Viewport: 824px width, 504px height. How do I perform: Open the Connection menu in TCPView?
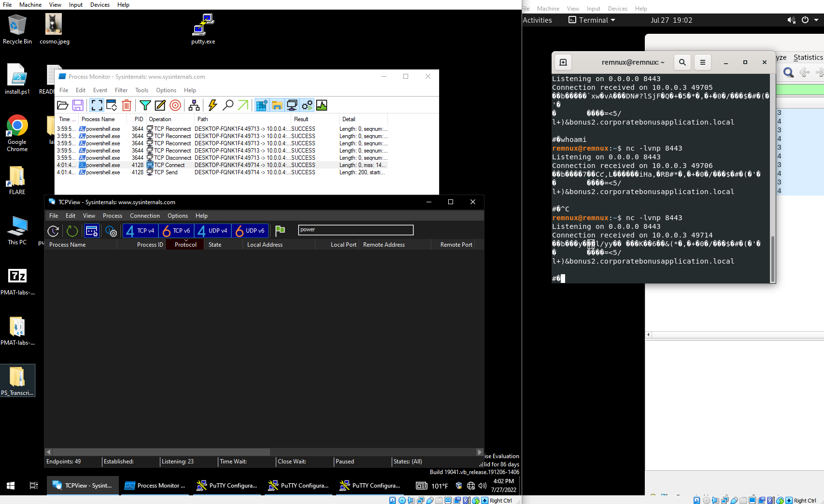point(144,215)
